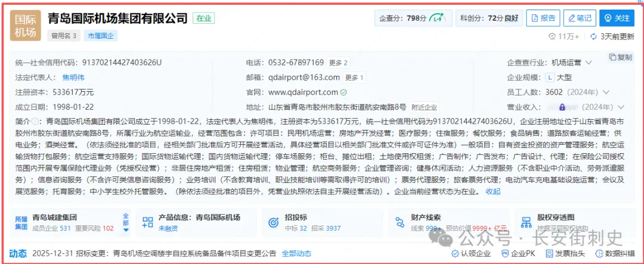
Task: Click the info icon beside 简介
Action: (x=35, y=122)
